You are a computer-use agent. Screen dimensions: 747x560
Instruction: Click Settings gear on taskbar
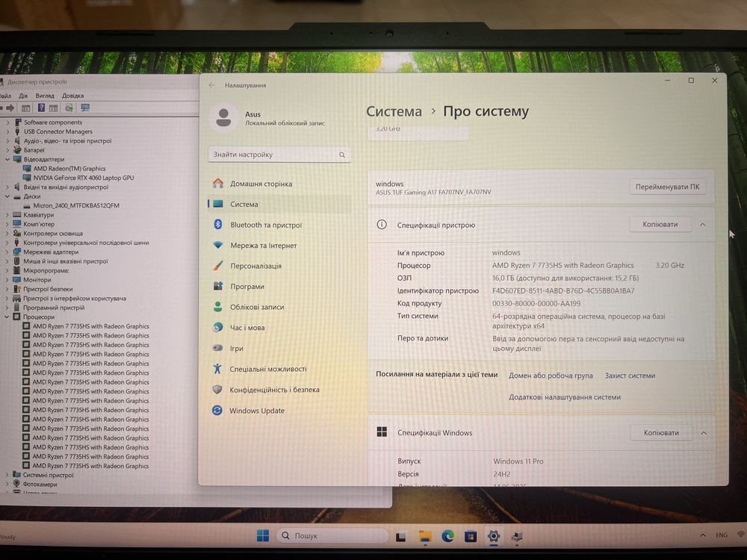[494, 537]
